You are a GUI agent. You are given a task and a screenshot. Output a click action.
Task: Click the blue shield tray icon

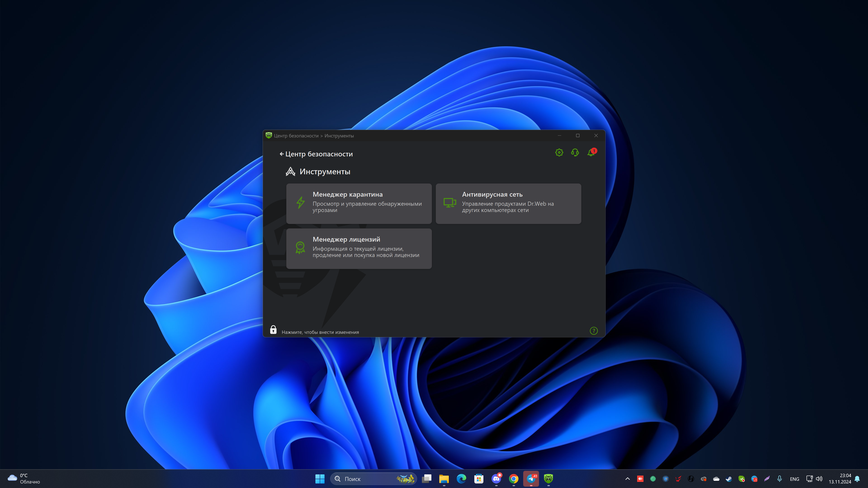point(665,479)
